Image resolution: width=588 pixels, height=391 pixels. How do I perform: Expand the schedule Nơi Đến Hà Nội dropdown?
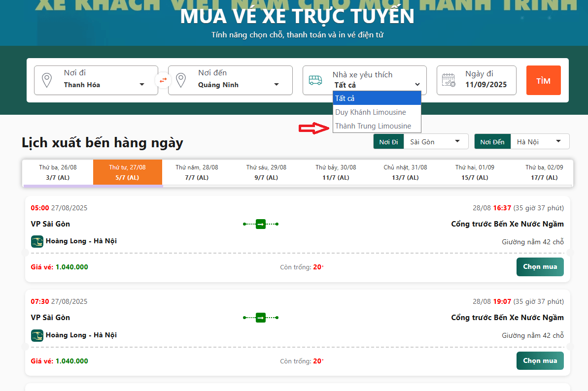(x=539, y=142)
